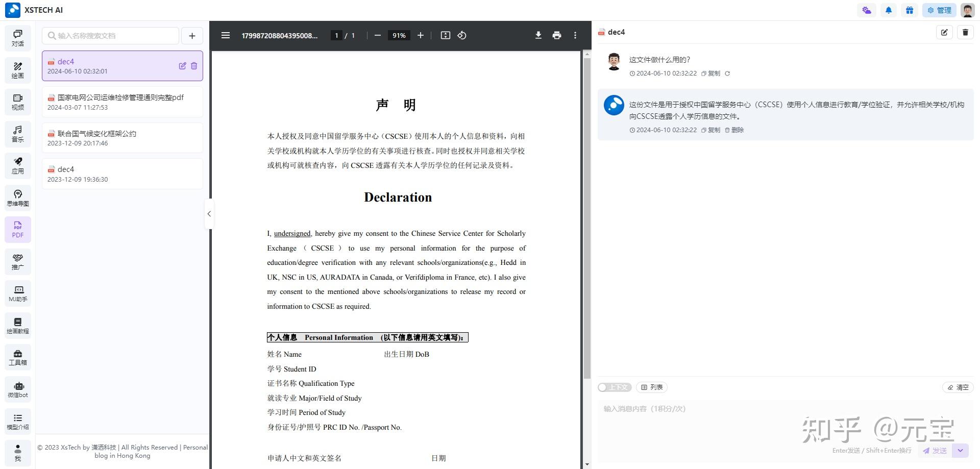Open the 管理 admin menu
The image size is (980, 469).
pos(939,10)
